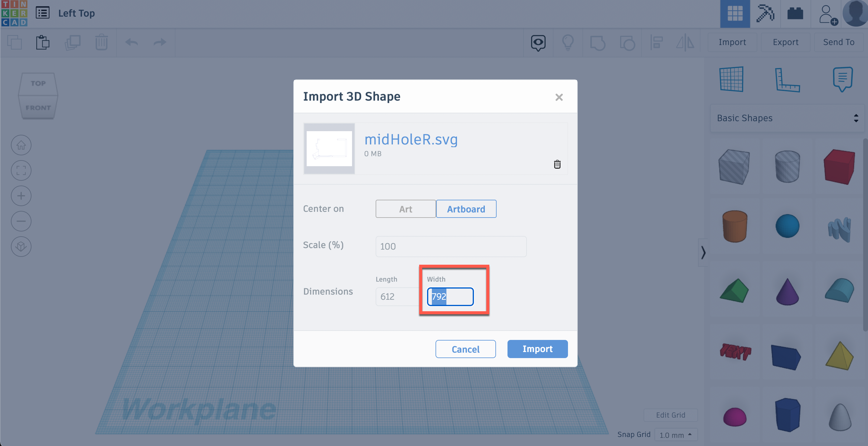Select the red Text shape

[735, 352]
